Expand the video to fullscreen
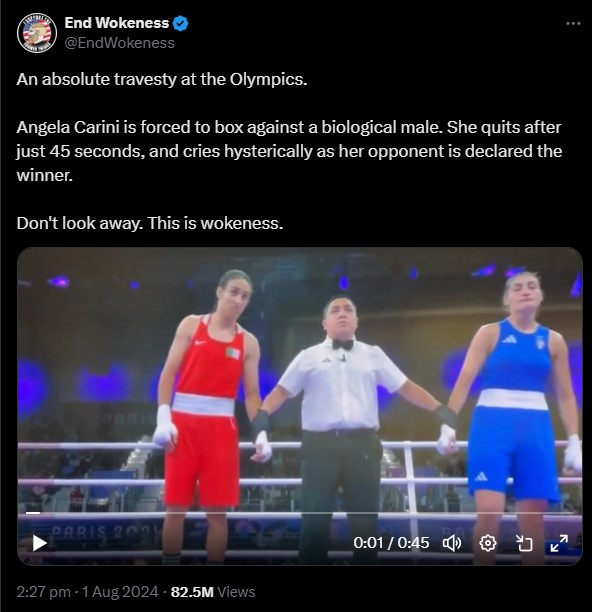Screen dimensions: 592x612 pos(559,543)
